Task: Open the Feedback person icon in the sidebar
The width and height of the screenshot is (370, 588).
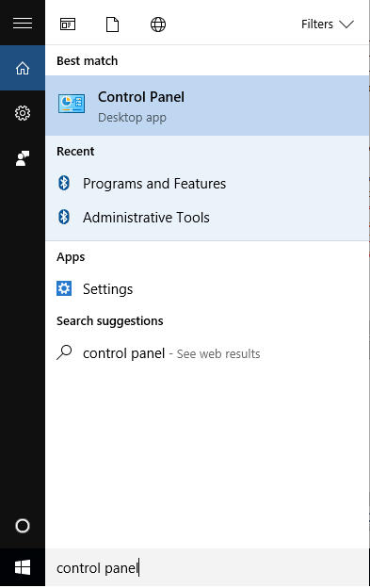Action: [23, 158]
